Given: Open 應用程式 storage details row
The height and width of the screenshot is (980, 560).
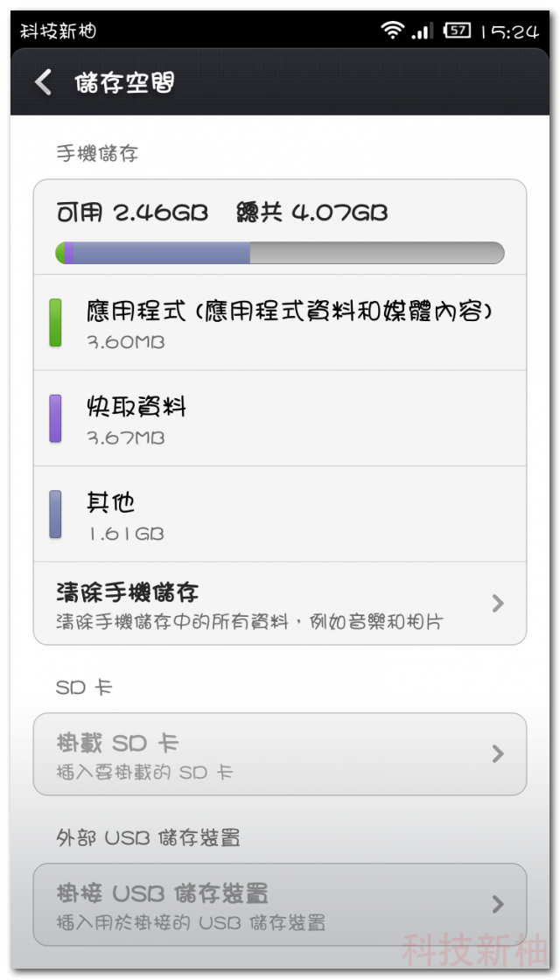Looking at the screenshot, I should tap(280, 323).
